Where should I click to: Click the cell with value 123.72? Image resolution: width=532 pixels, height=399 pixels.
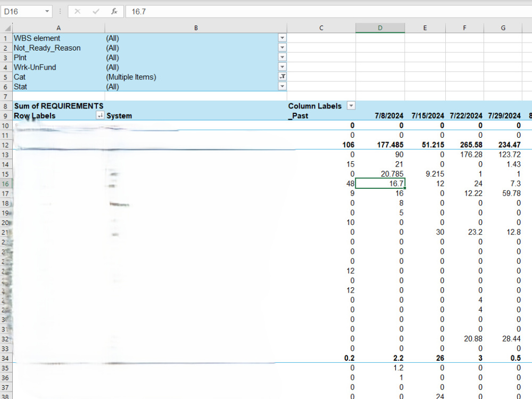click(x=503, y=154)
